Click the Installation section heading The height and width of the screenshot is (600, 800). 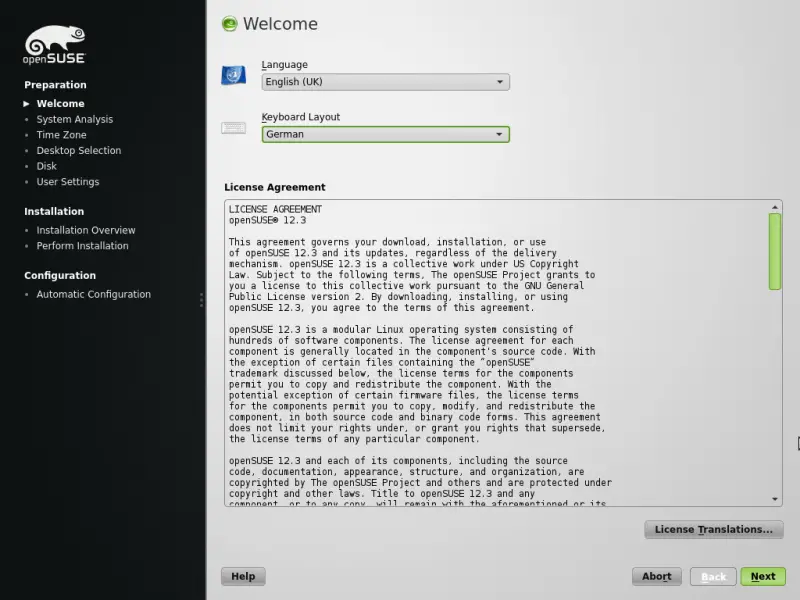coord(54,211)
